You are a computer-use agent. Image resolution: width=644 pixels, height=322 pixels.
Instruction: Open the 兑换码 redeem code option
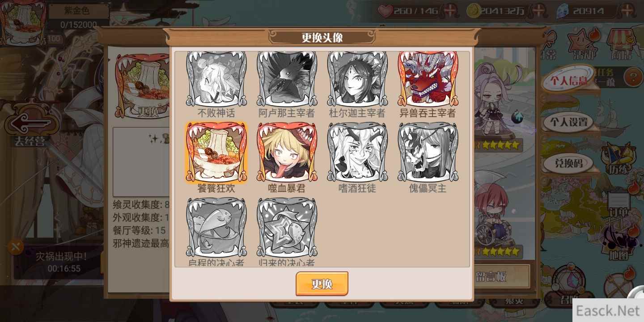(568, 163)
